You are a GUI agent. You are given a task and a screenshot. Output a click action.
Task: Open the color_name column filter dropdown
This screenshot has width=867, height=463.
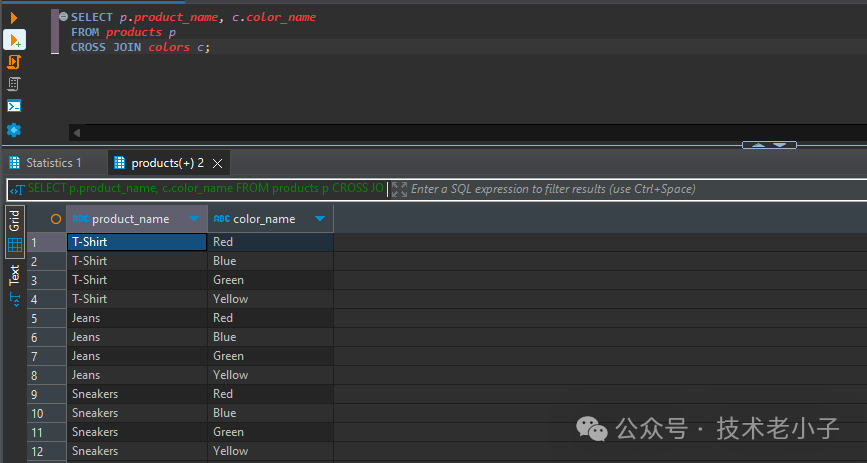[319, 219]
